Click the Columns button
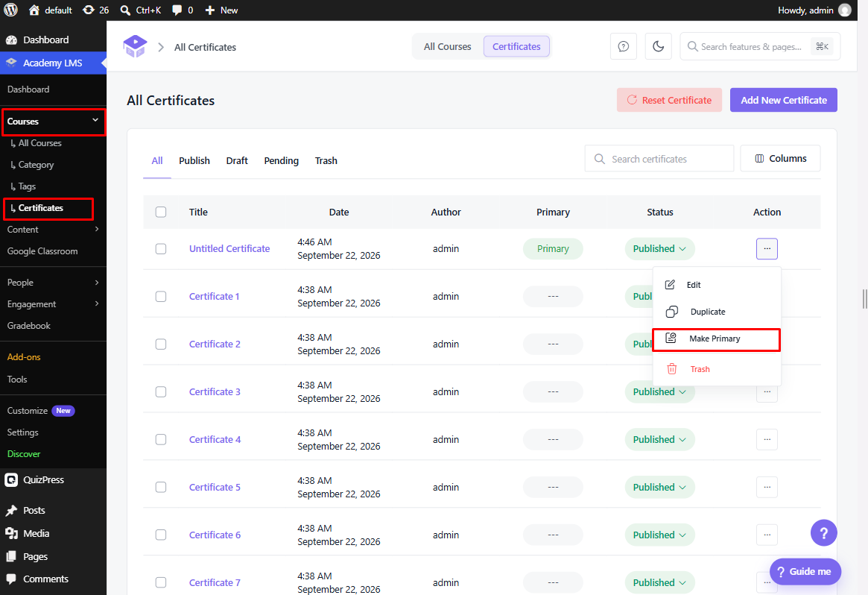 click(x=780, y=159)
